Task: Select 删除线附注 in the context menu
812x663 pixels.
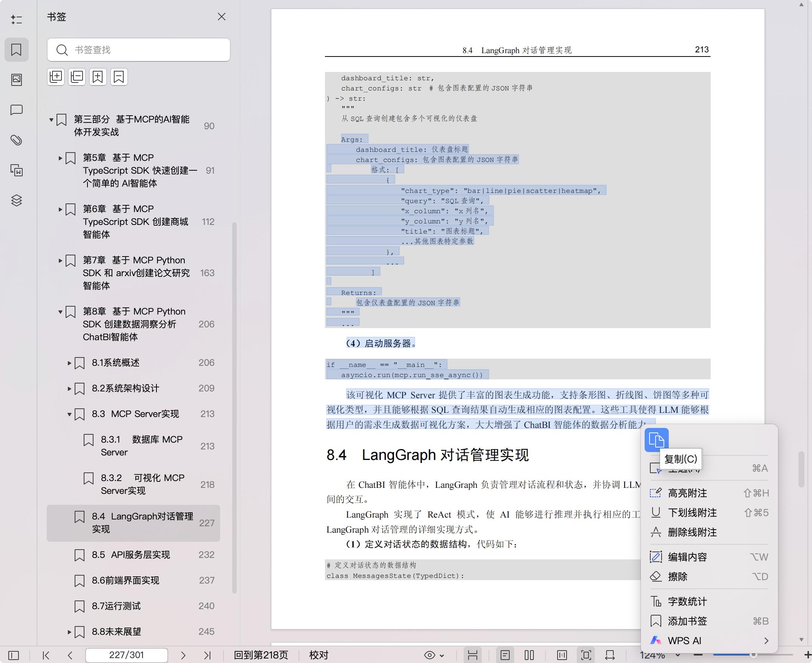Action: [709, 532]
